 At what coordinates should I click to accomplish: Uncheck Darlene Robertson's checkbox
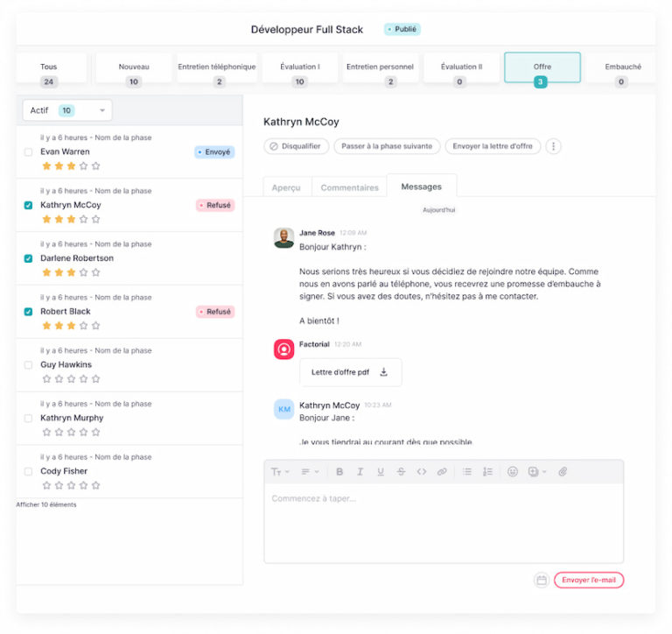[x=29, y=258]
